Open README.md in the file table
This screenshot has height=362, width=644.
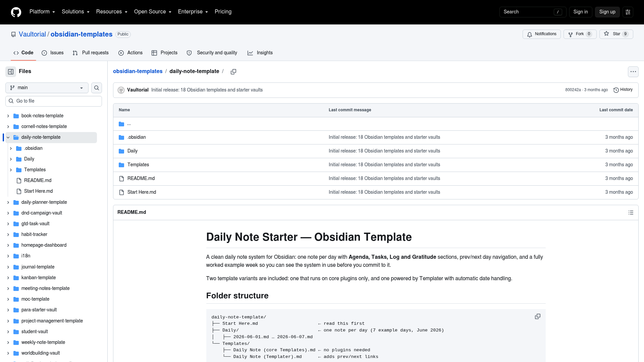click(x=141, y=179)
